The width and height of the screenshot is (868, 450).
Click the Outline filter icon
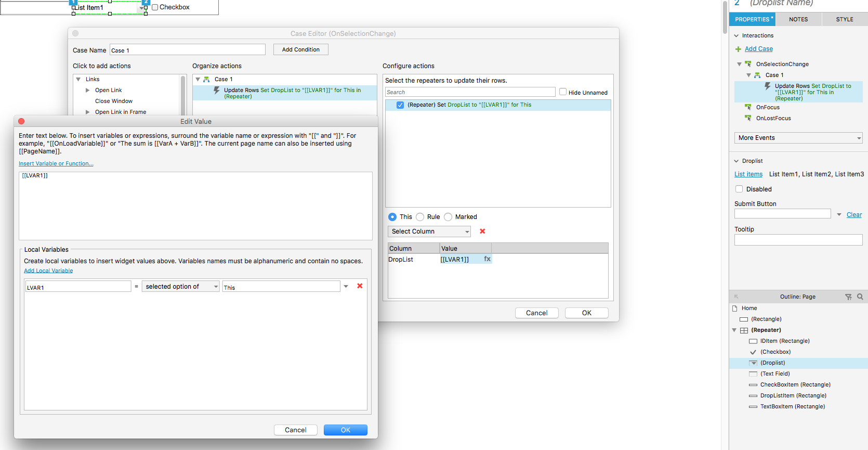pyautogui.click(x=848, y=297)
